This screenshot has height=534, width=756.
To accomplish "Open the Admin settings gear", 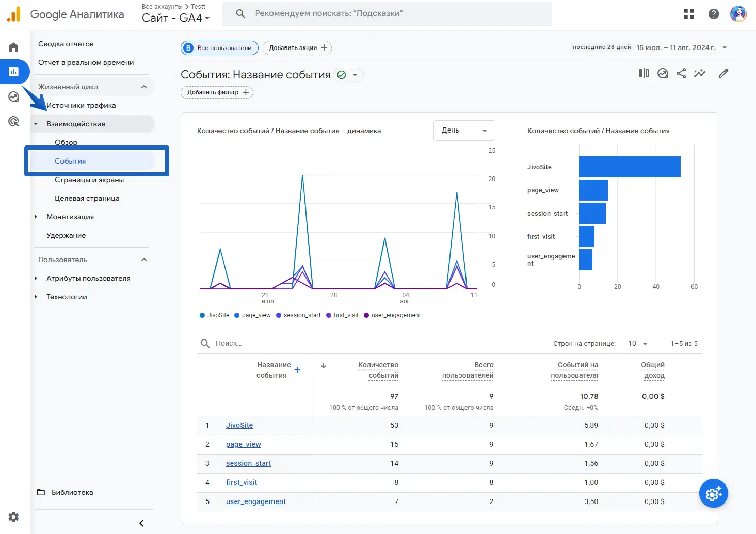I will [x=14, y=516].
